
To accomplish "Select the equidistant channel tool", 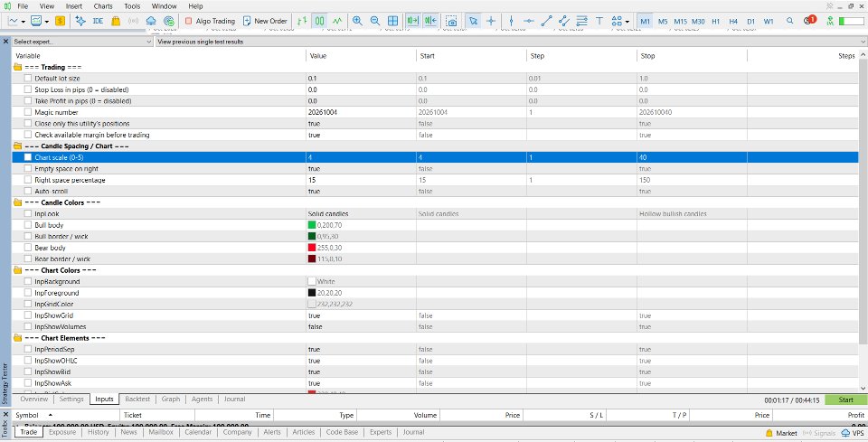I will (x=564, y=21).
